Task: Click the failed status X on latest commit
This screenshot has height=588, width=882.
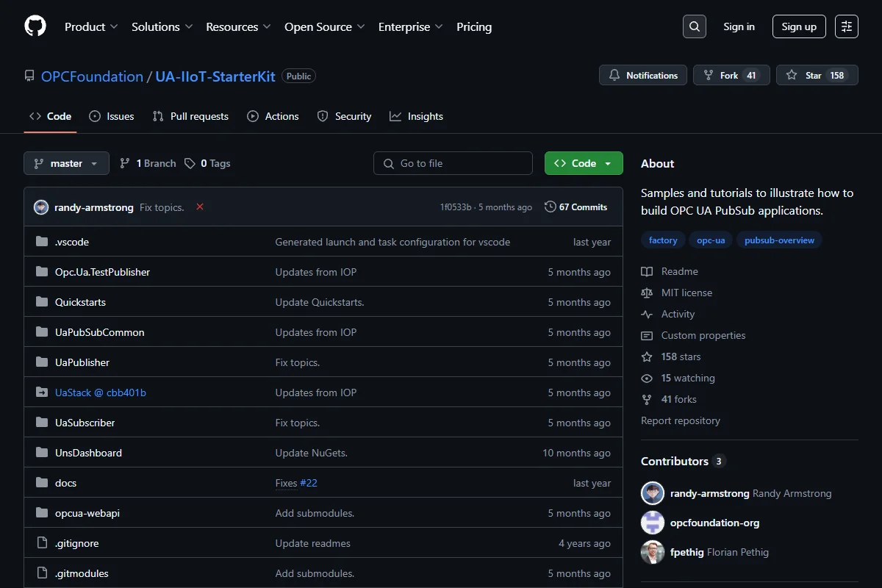Action: [200, 207]
